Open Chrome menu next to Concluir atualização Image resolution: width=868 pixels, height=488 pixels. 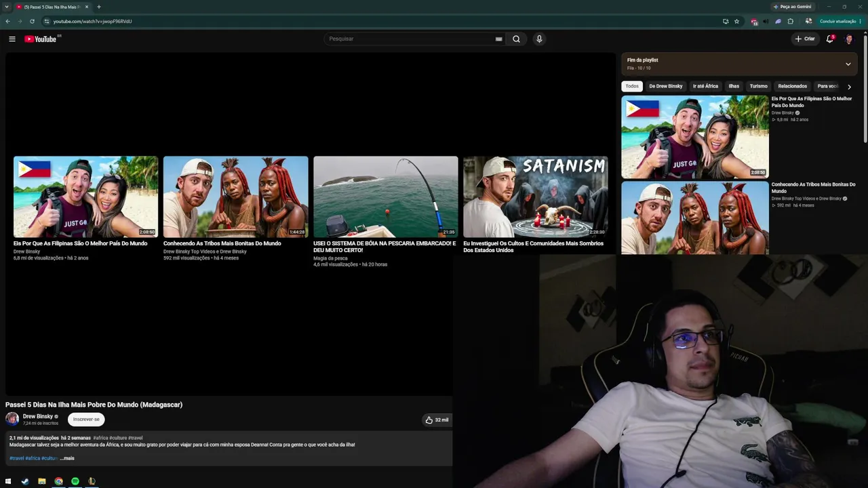(x=861, y=21)
